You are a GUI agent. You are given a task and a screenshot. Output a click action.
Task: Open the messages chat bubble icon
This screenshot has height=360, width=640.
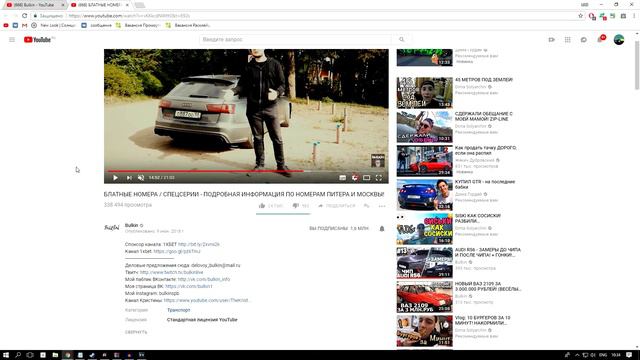point(584,40)
